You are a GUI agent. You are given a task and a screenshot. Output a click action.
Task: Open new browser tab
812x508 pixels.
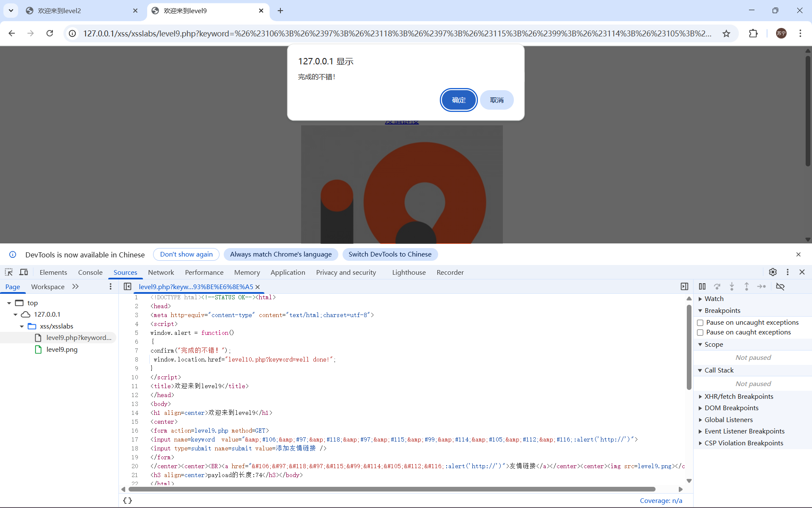click(x=280, y=11)
